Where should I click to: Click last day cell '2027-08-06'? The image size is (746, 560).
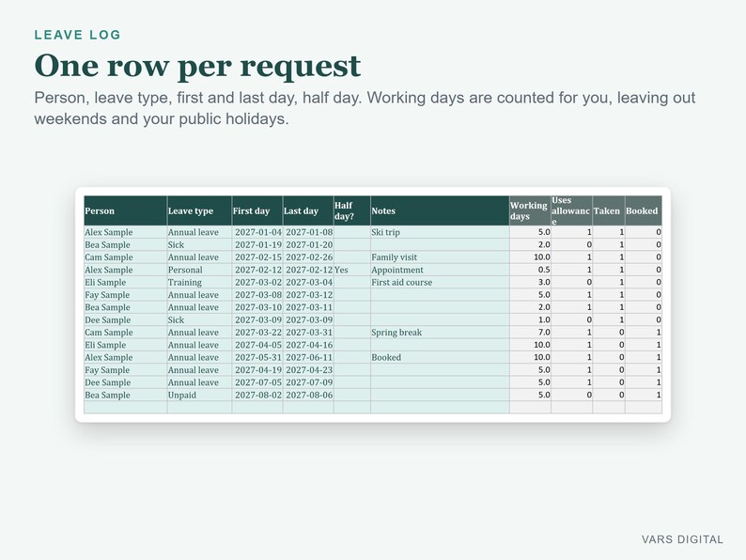coord(308,395)
